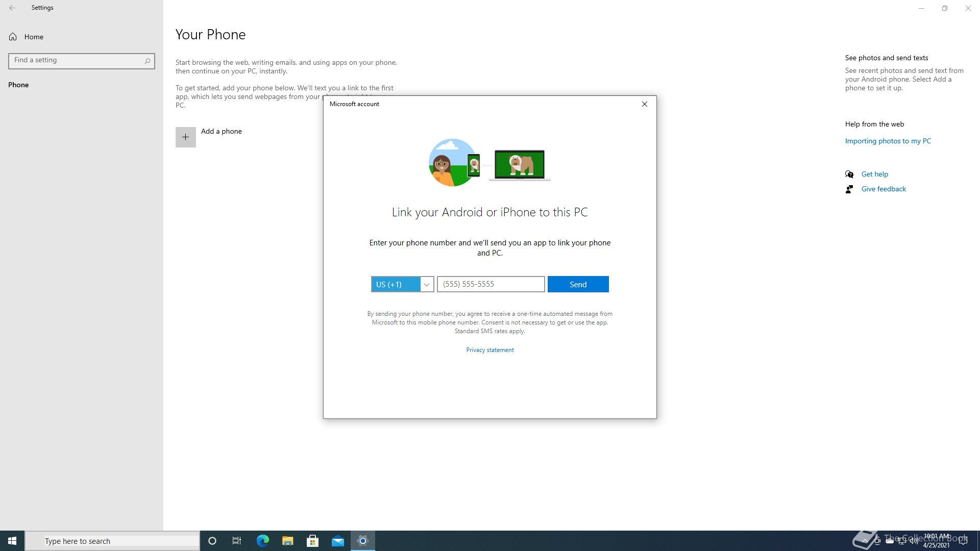Click the back arrow in Settings

click(12, 8)
